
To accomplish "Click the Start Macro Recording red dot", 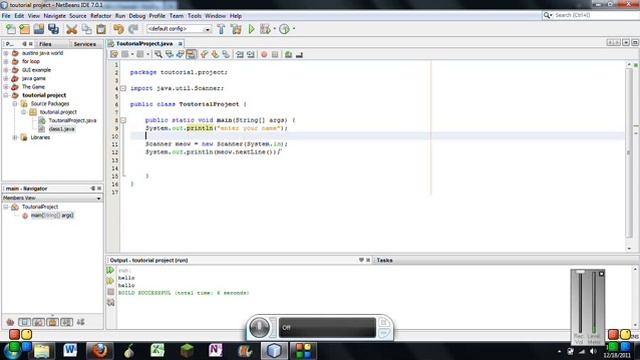I will (x=264, y=54).
